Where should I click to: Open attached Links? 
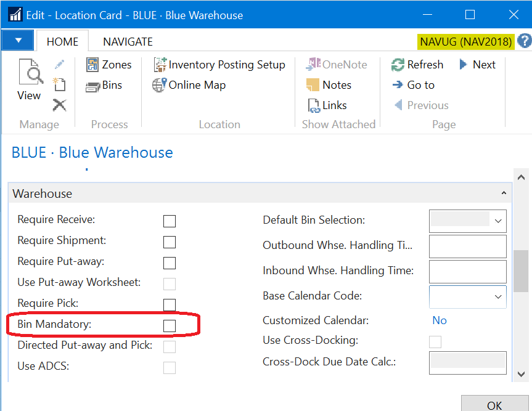[327, 105]
